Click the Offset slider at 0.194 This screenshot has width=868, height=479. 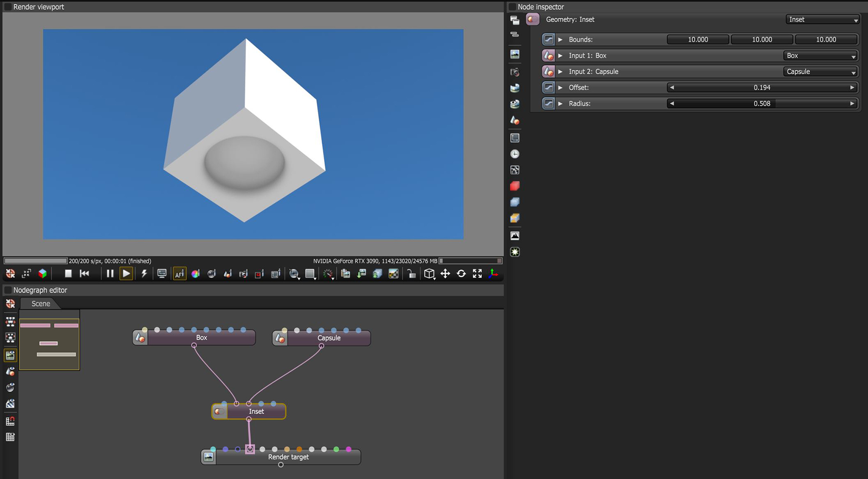pyautogui.click(x=762, y=88)
